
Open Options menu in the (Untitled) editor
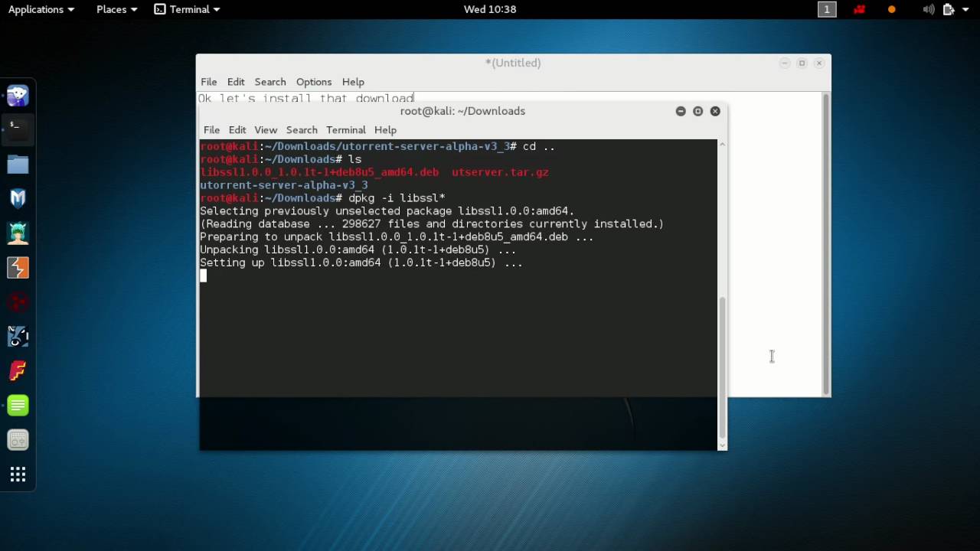point(314,82)
